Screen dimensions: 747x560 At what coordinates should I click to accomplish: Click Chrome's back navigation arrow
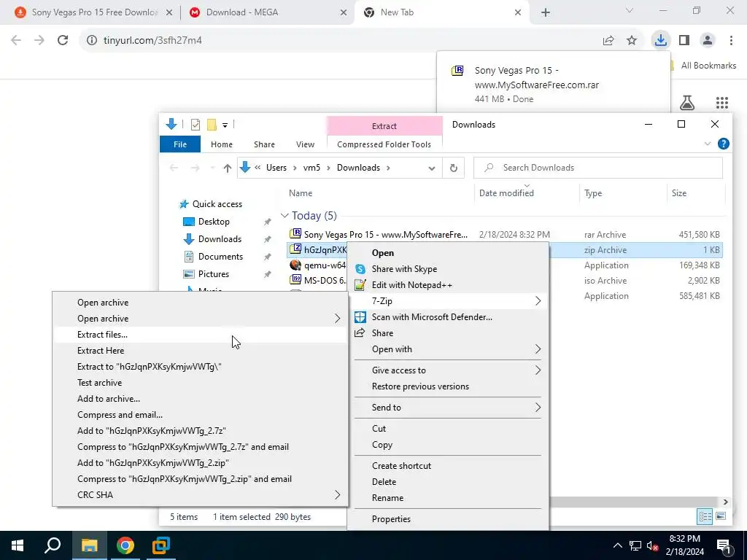16,40
